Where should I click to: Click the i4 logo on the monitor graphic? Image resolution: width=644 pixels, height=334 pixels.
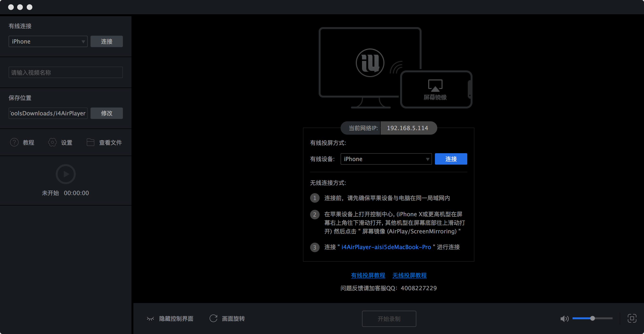370,63
